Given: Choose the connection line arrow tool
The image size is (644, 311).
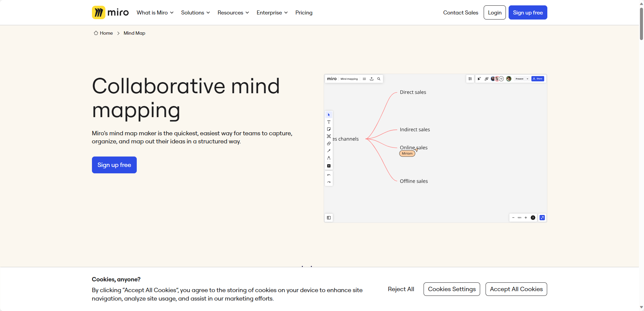Looking at the screenshot, I should coord(329,151).
